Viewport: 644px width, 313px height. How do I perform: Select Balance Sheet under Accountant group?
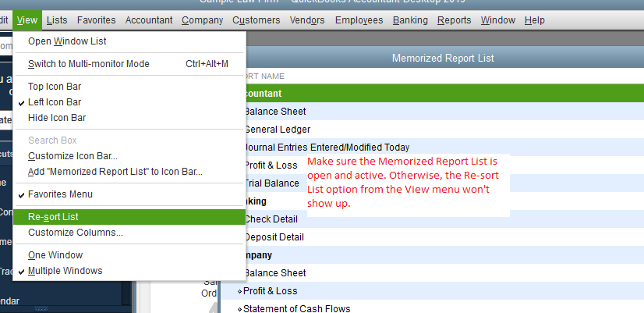(x=445, y=112)
